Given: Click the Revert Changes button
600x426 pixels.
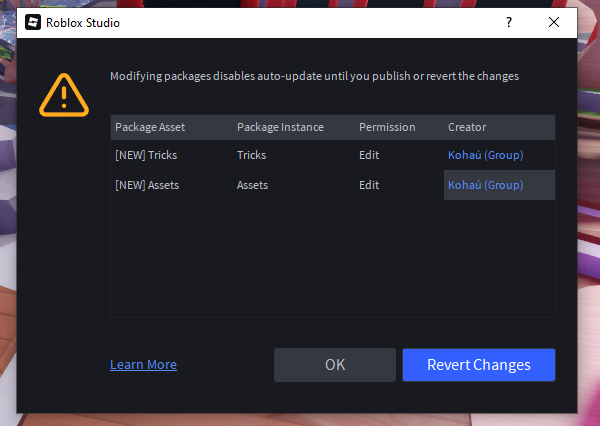Looking at the screenshot, I should coord(479,365).
